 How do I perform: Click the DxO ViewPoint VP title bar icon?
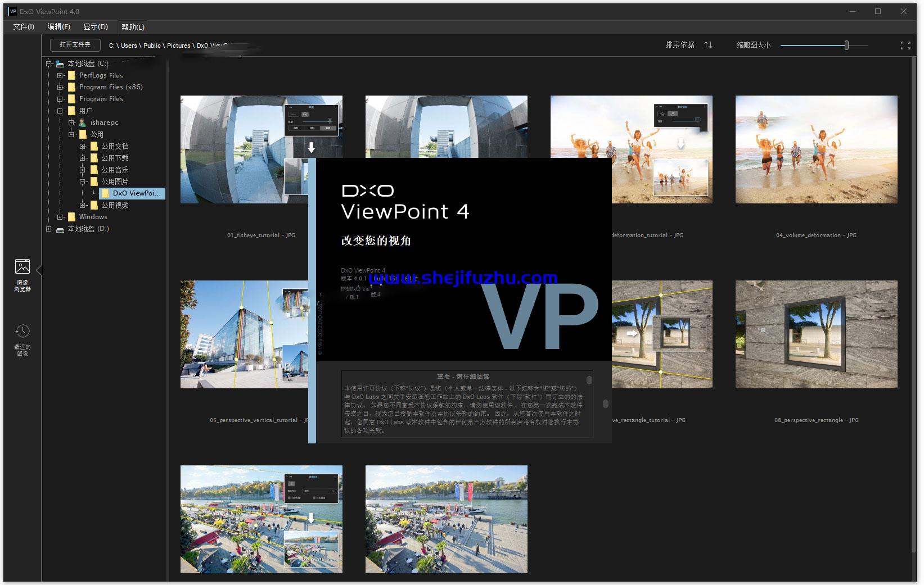pyautogui.click(x=12, y=11)
